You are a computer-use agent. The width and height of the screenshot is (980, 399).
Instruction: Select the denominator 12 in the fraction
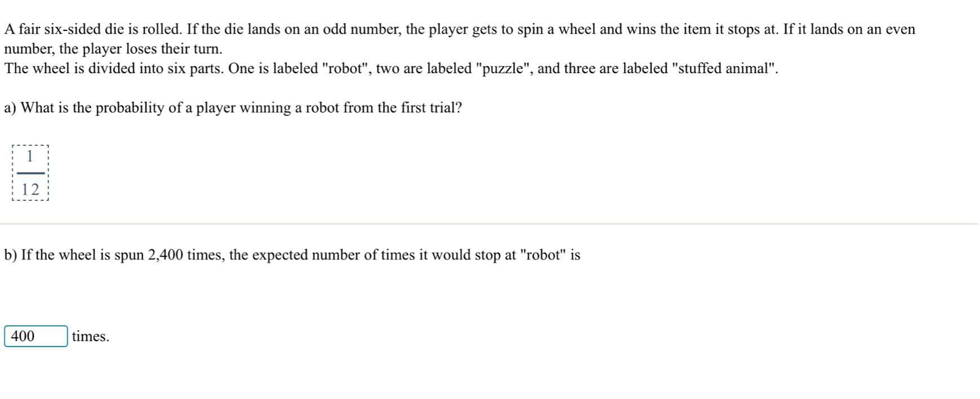[x=30, y=190]
